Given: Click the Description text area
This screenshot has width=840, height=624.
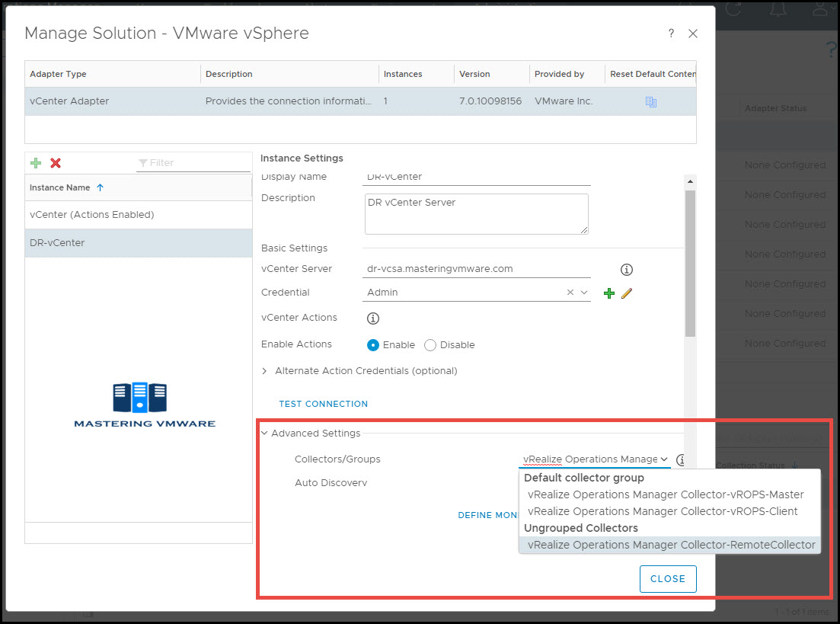Looking at the screenshot, I should (x=476, y=214).
